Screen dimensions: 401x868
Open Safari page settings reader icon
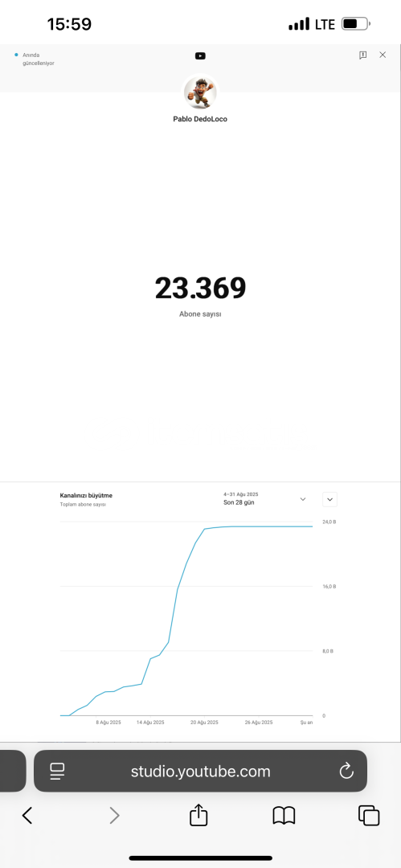tap(57, 771)
